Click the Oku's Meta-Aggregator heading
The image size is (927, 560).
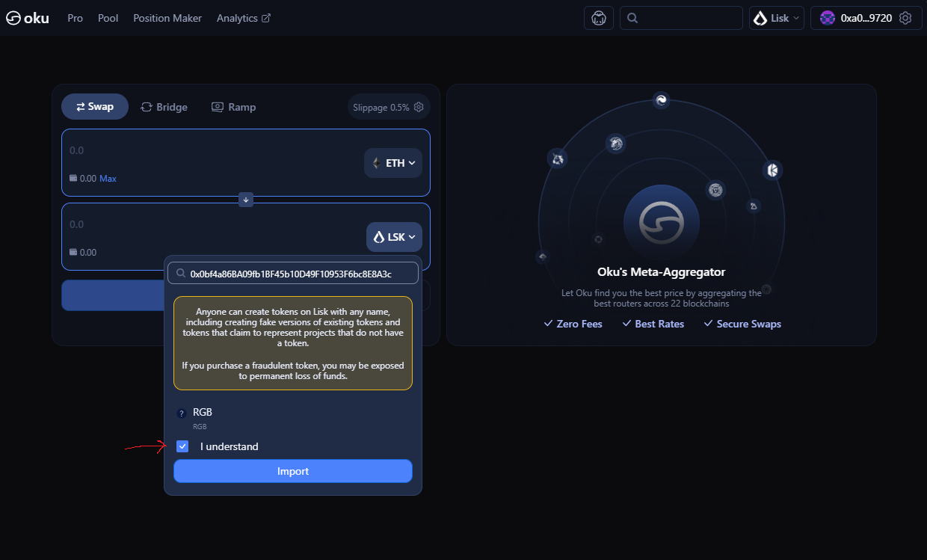[661, 272]
